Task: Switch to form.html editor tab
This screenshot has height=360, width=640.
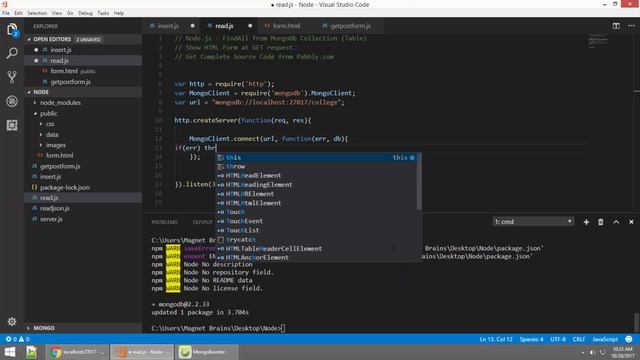Action: point(286,26)
